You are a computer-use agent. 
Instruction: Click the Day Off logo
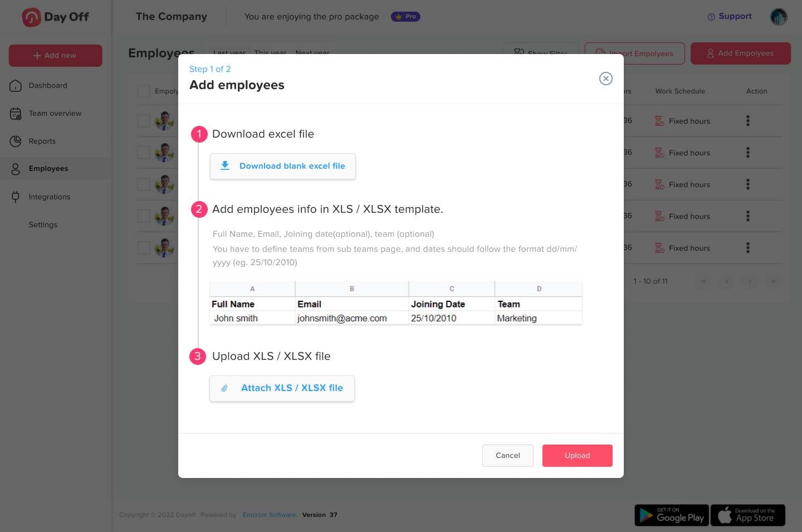pos(56,17)
